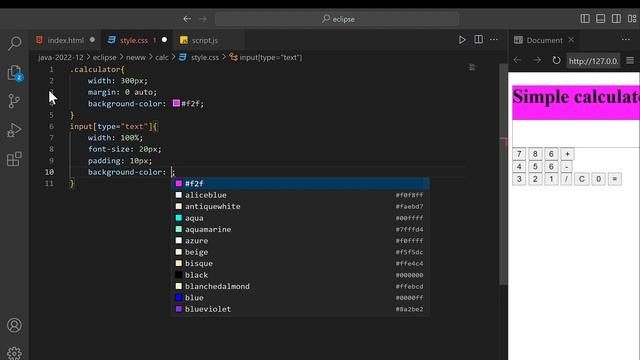Click the calculator 0 button
The image size is (640, 360).
pos(598,179)
